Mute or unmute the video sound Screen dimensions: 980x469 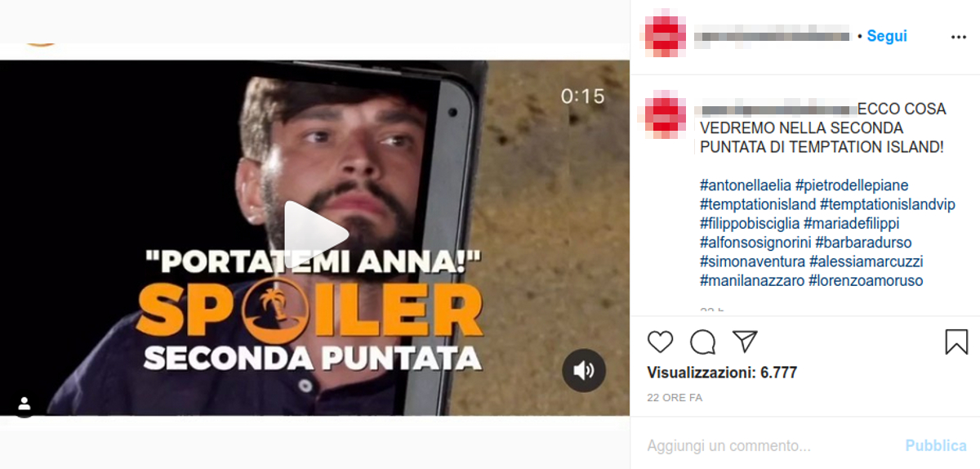pyautogui.click(x=584, y=370)
